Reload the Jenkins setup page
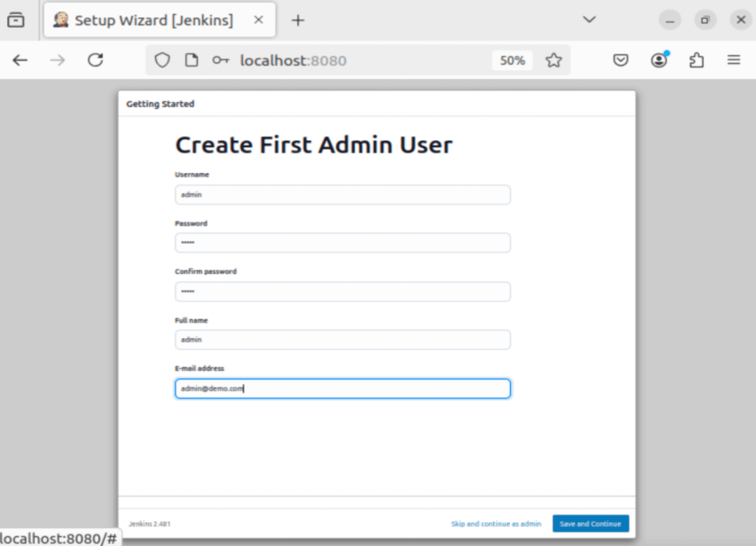 tap(95, 61)
